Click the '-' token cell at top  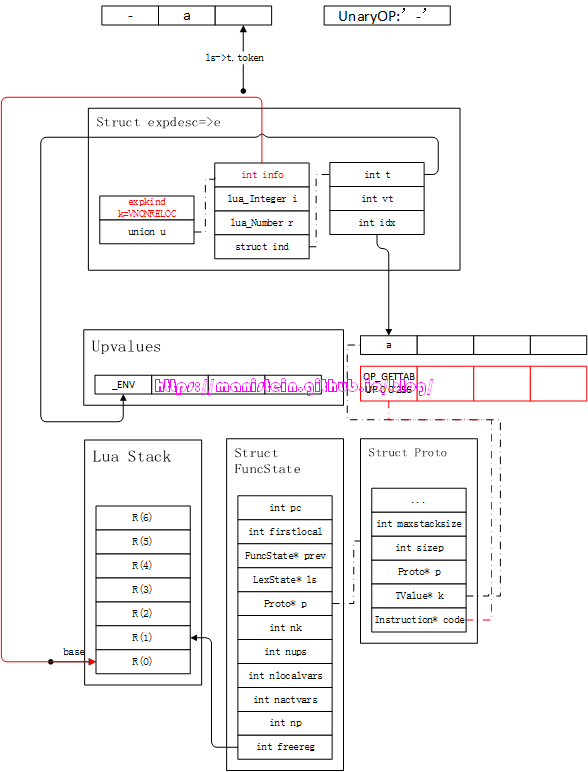point(130,16)
